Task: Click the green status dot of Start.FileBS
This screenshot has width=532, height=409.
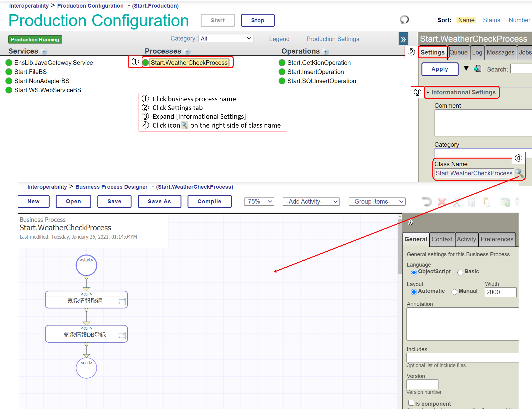Action: [9, 72]
